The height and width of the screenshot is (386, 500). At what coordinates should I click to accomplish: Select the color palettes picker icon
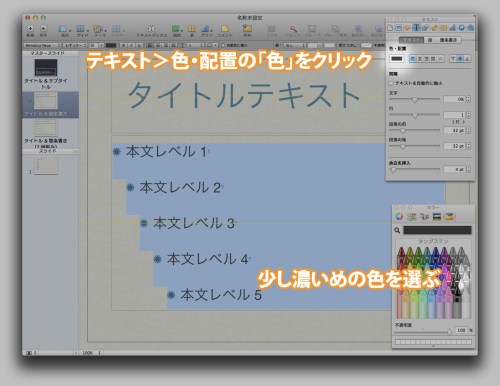click(x=424, y=217)
